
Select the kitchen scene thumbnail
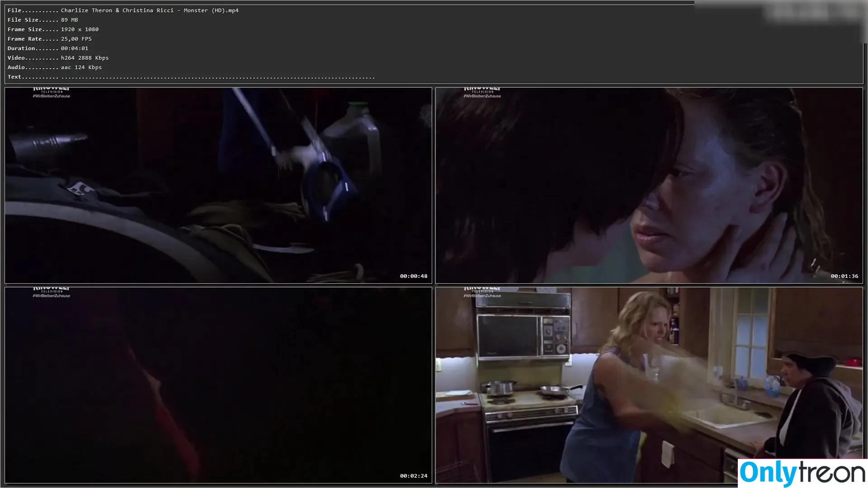pyautogui.click(x=649, y=385)
